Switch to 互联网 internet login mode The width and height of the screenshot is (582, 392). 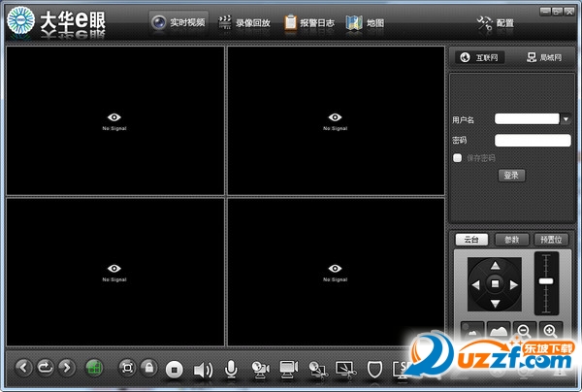tap(479, 57)
